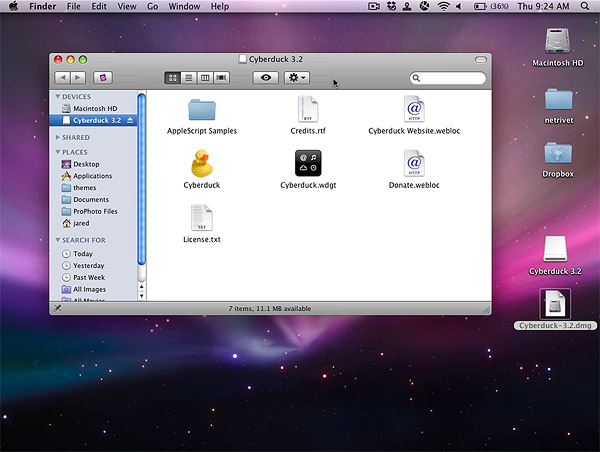Switch to icon view
This screenshot has height=452, width=600.
tap(173, 78)
